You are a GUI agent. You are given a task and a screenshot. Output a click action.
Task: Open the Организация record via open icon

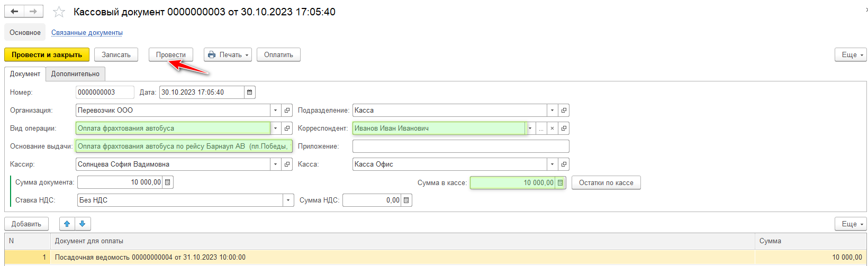tap(287, 111)
